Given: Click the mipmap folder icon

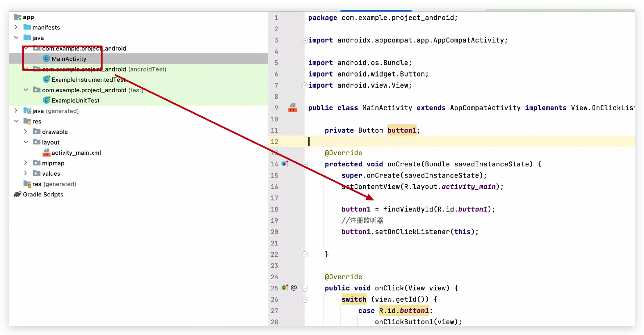Looking at the screenshot, I should coord(37,163).
